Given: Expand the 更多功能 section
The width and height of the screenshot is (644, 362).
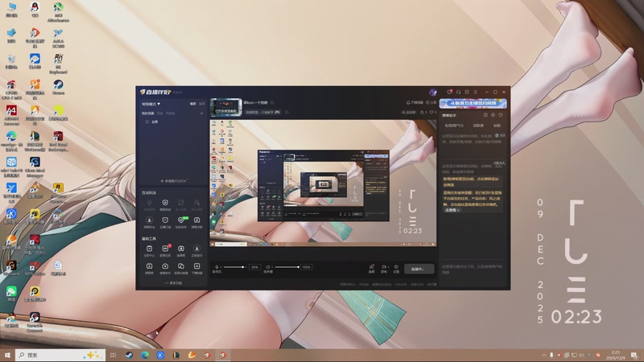Looking at the screenshot, I should pyautogui.click(x=173, y=283).
